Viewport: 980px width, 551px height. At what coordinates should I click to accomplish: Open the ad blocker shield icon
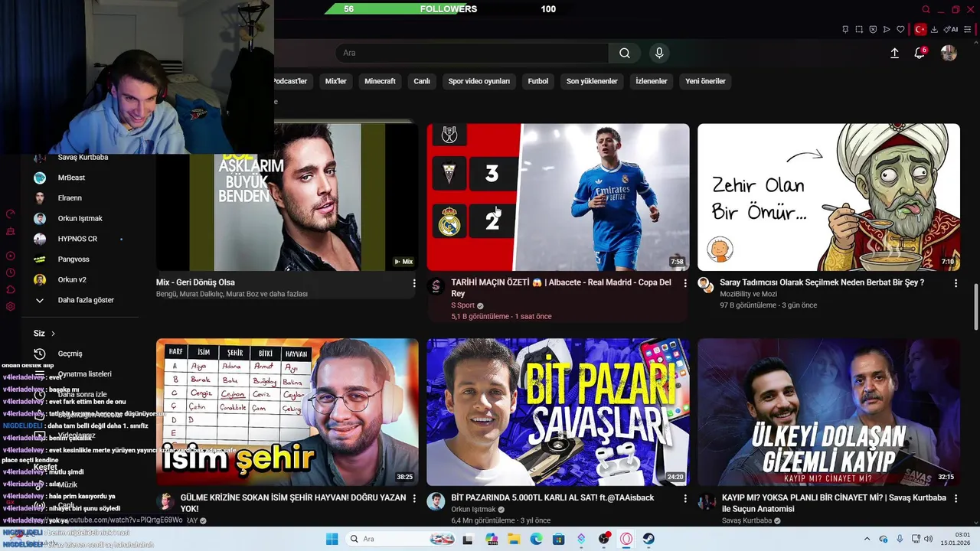click(873, 29)
